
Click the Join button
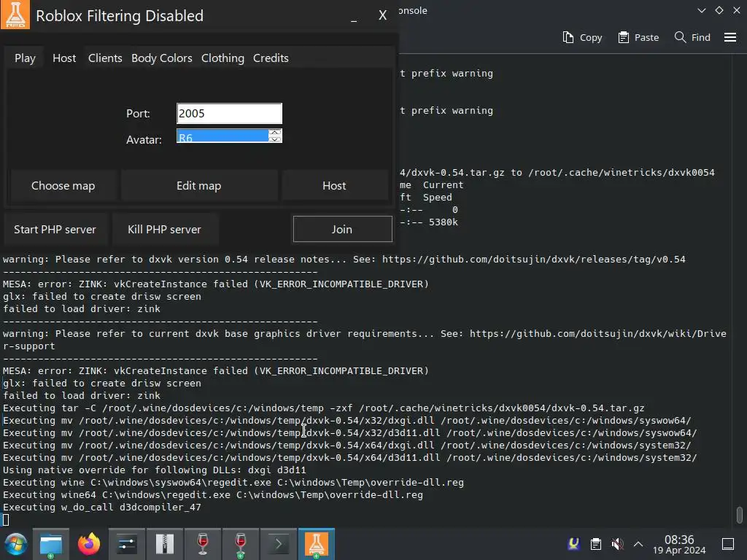pos(343,229)
